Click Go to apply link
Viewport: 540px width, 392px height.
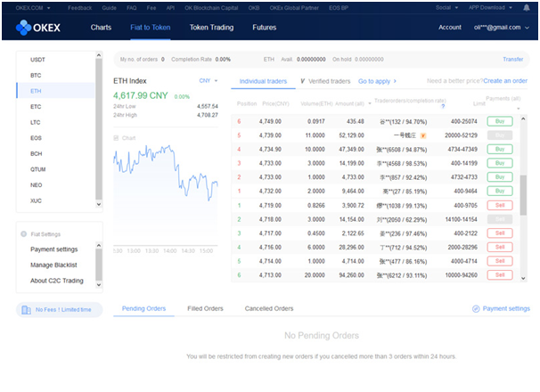(378, 81)
